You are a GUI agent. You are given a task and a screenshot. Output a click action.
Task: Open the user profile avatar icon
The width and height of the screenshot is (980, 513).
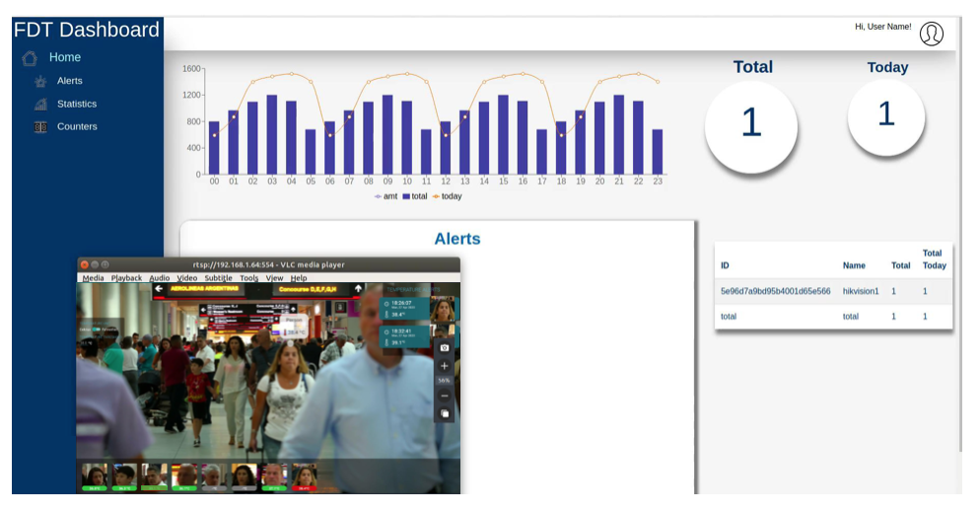click(931, 34)
